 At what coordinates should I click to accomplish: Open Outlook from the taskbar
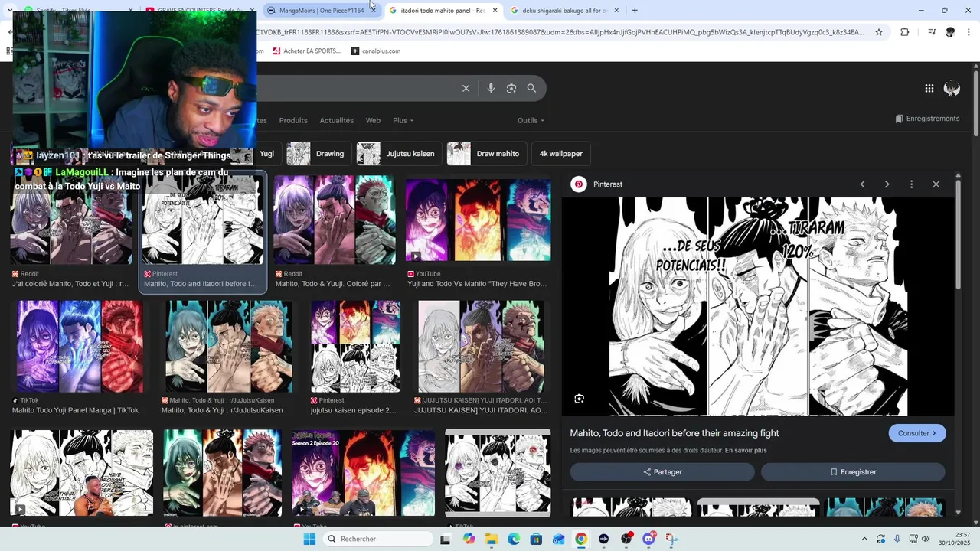point(559,539)
